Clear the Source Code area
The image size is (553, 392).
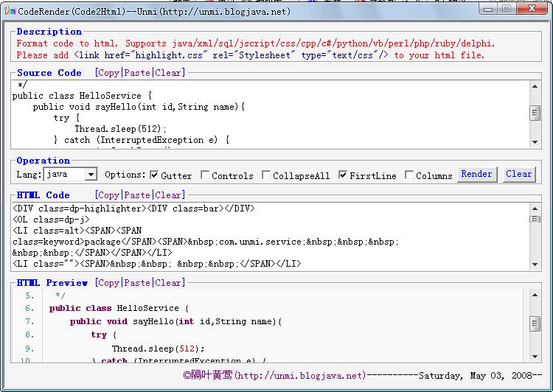coord(169,73)
